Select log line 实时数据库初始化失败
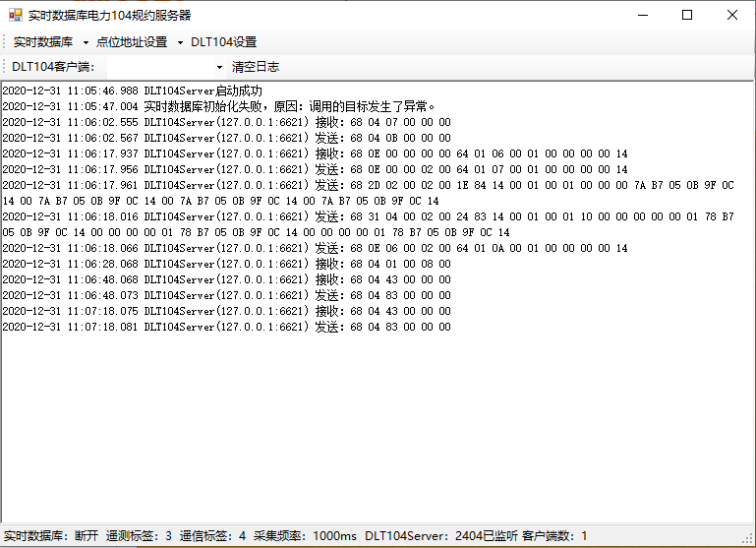Screen dimensions: 756x548 click(x=219, y=106)
